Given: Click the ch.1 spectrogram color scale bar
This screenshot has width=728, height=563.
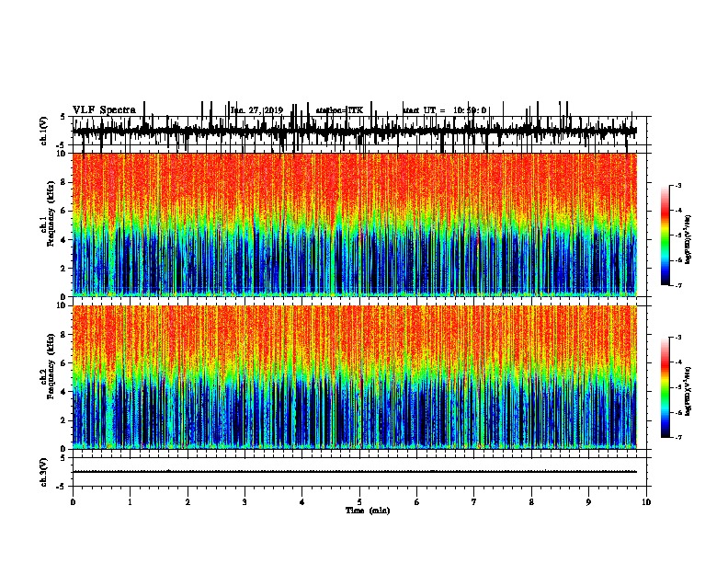Looking at the screenshot, I should [665, 236].
